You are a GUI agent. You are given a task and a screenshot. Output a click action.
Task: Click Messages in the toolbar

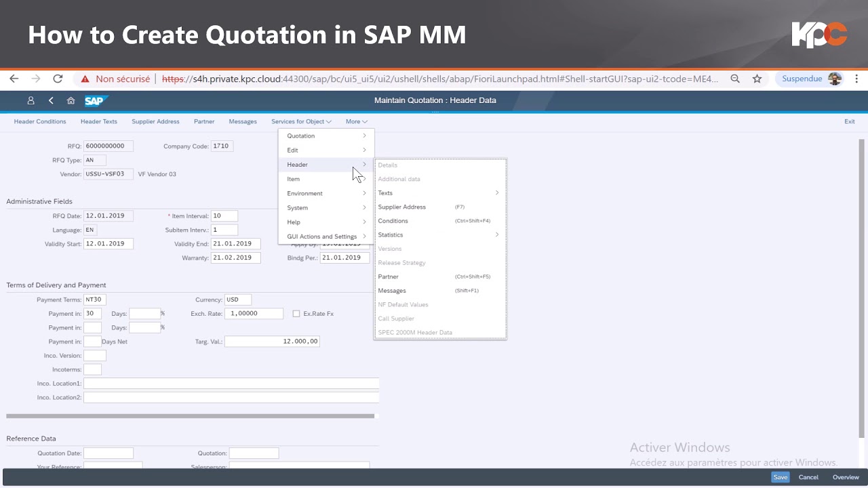243,122
